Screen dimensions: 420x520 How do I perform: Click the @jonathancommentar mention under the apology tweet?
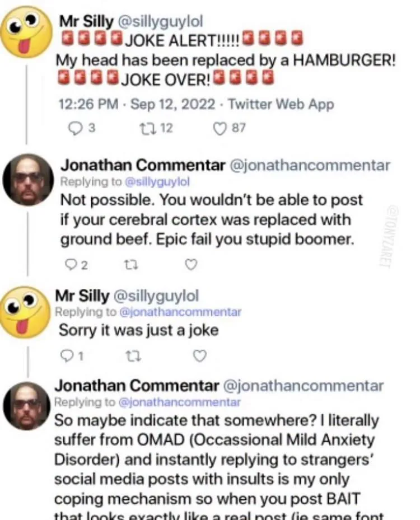coord(180,312)
